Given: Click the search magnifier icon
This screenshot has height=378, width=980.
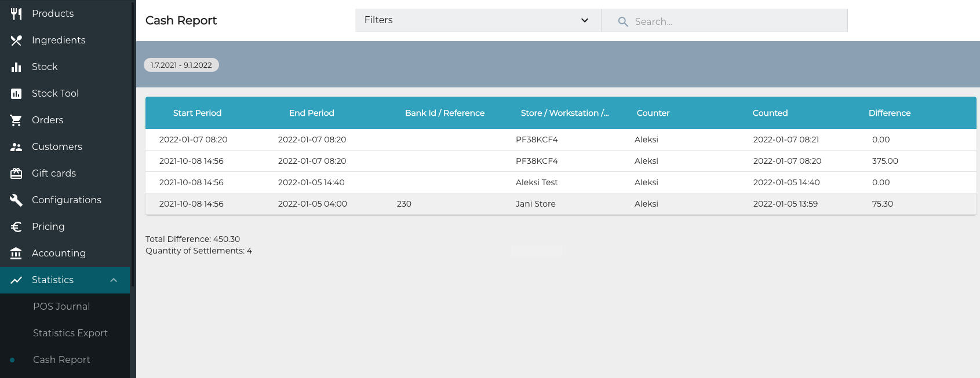Looking at the screenshot, I should pos(623,21).
